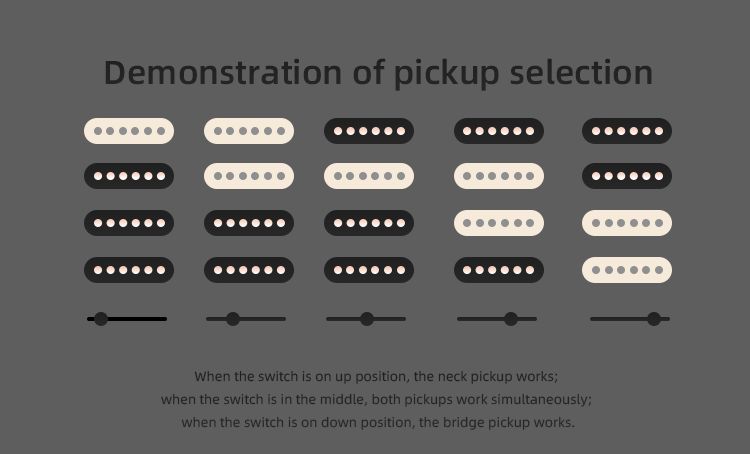The width and height of the screenshot is (750, 454).
Task: Click the bottom black pickup in the first column
Action: (x=129, y=270)
